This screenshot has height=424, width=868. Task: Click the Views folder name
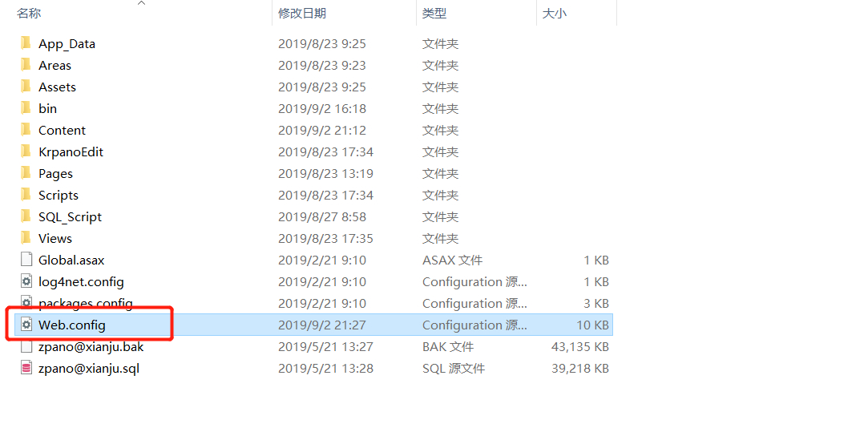click(55, 239)
